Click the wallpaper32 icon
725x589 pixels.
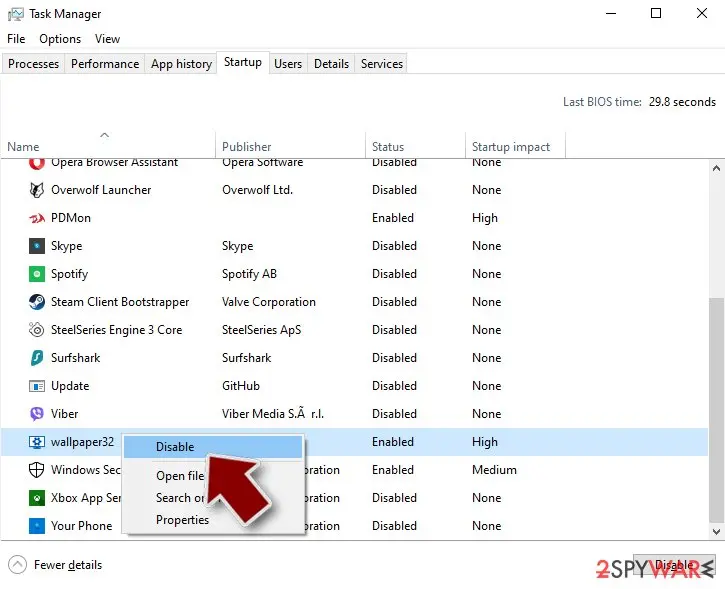37,442
